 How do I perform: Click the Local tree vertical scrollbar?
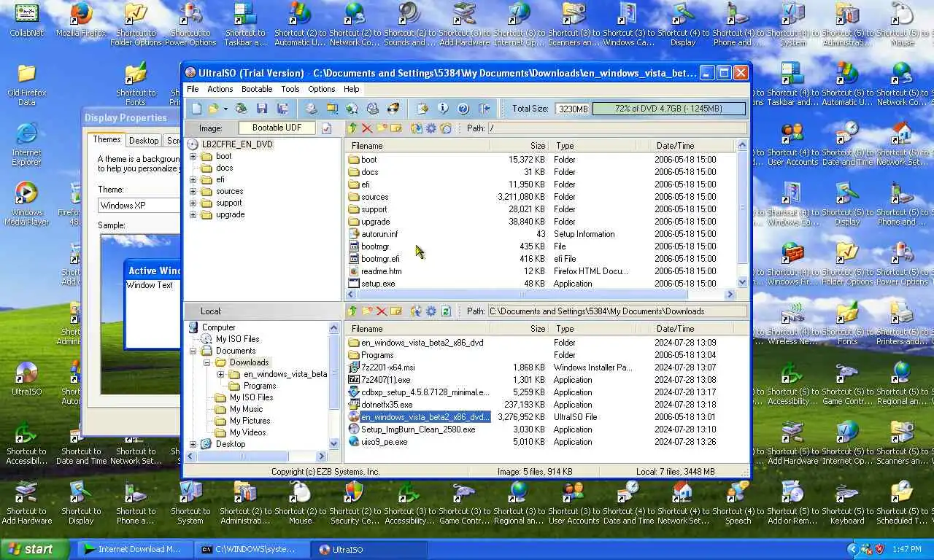[x=334, y=386]
